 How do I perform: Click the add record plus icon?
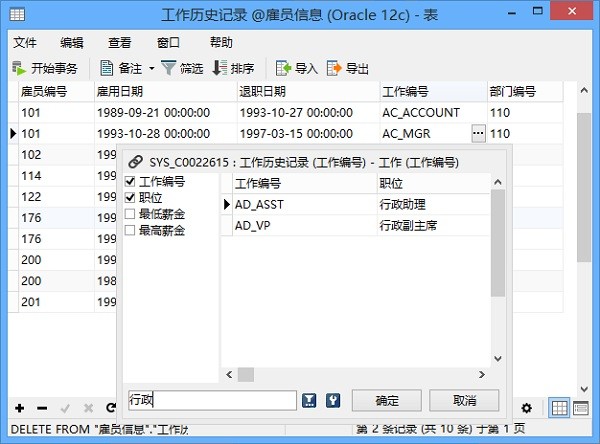pyautogui.click(x=19, y=408)
